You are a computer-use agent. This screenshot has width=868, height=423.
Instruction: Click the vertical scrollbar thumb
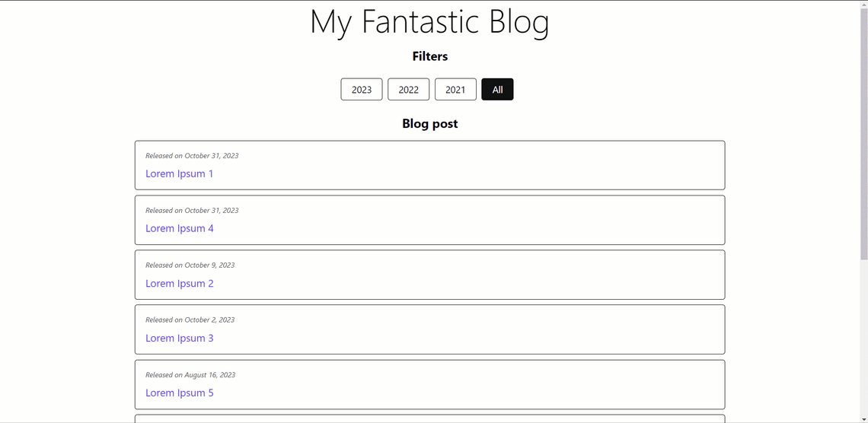(x=863, y=134)
